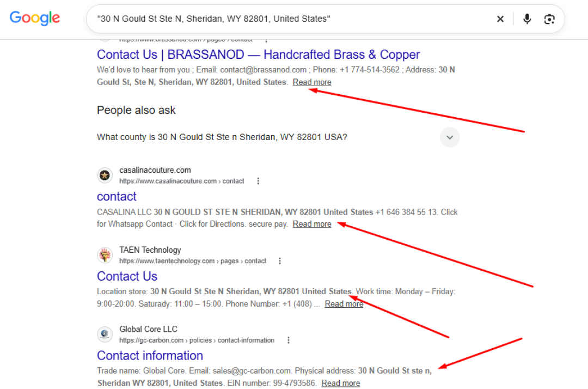The height and width of the screenshot is (389, 588).
Task: Click the People also ask heading
Action: 136,110
